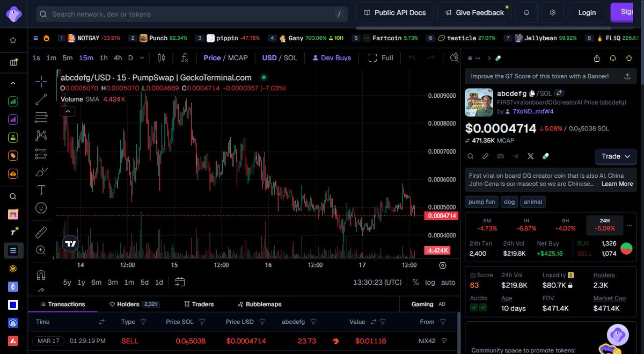
Task: Open the Price SOL column filter
Action: click(x=202, y=322)
